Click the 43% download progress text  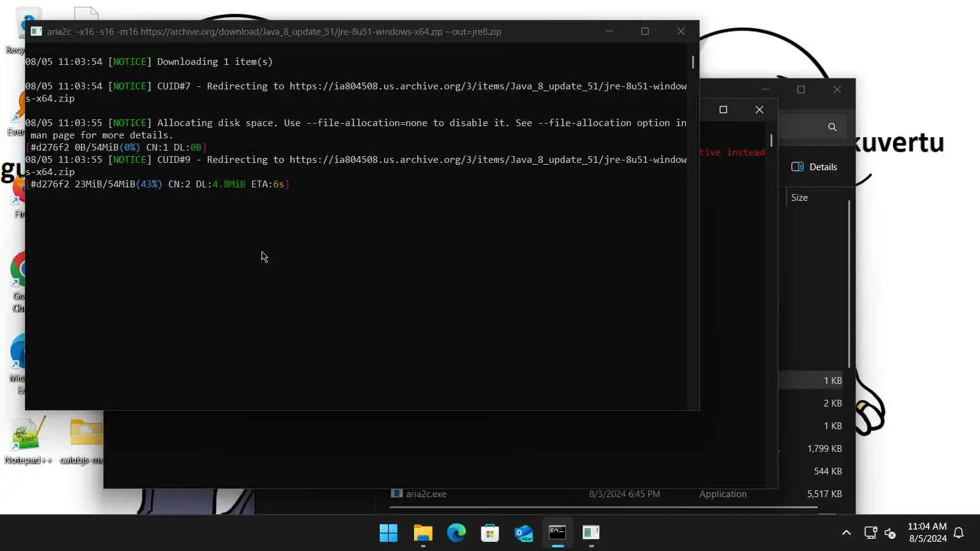(149, 184)
